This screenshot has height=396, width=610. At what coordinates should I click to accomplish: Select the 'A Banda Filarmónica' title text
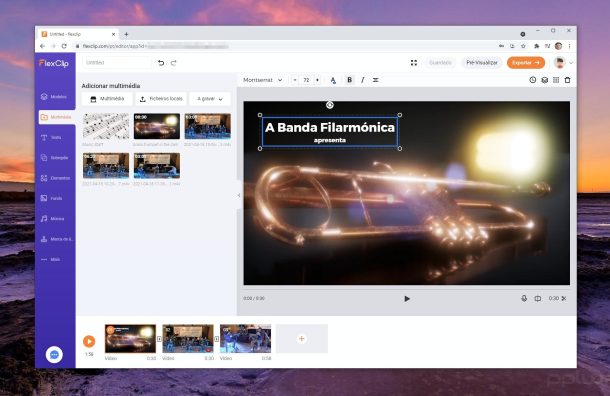click(x=330, y=128)
